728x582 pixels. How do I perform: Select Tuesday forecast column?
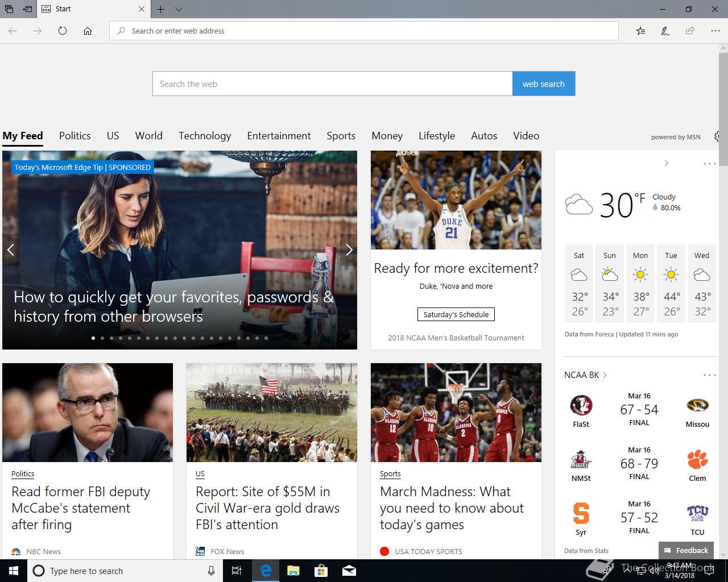coord(671,284)
